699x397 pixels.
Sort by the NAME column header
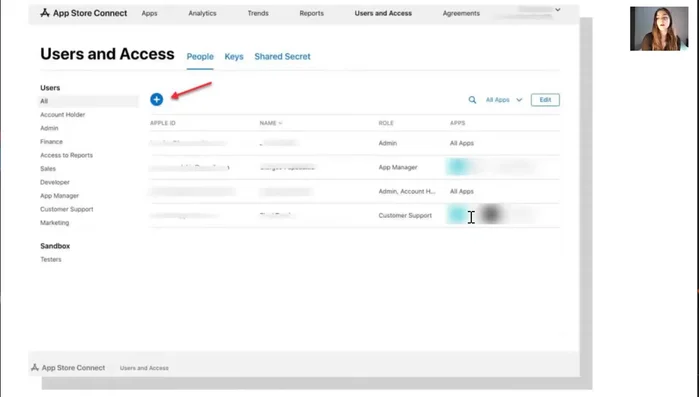(271, 123)
